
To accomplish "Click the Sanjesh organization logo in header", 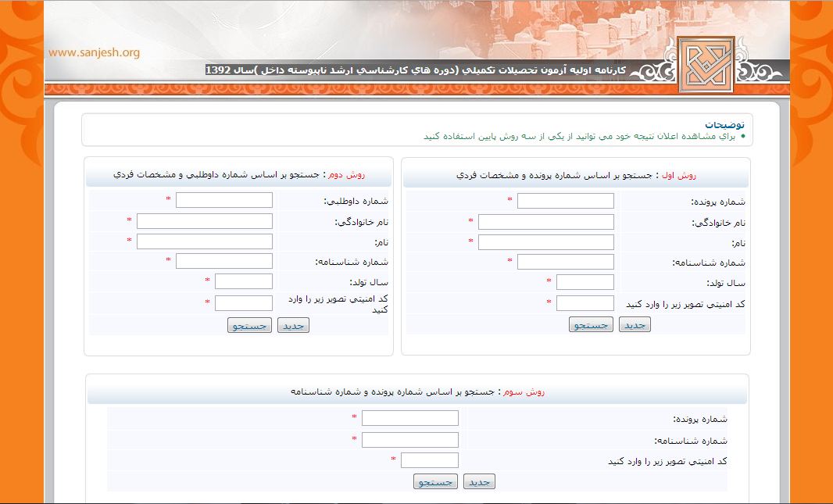I will pyautogui.click(x=706, y=64).
